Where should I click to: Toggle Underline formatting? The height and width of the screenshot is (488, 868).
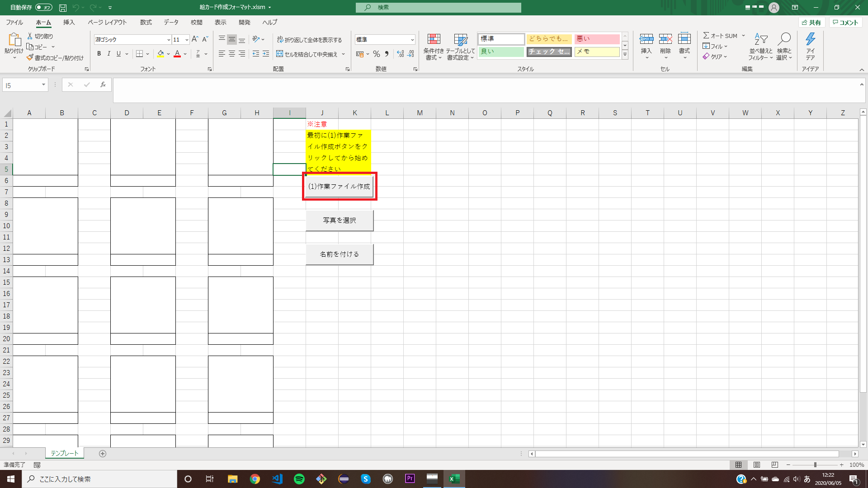(x=118, y=54)
